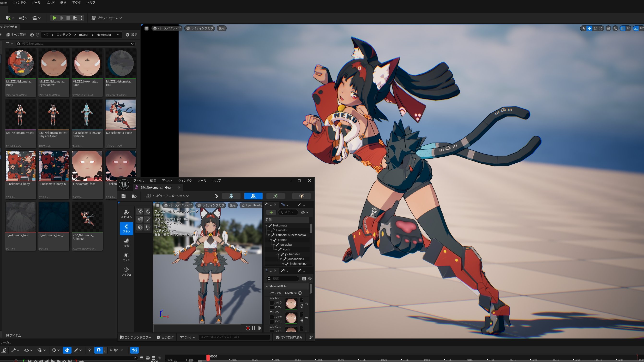
Task: Open プラットフォーム platforms dropdown
Action: point(107,18)
